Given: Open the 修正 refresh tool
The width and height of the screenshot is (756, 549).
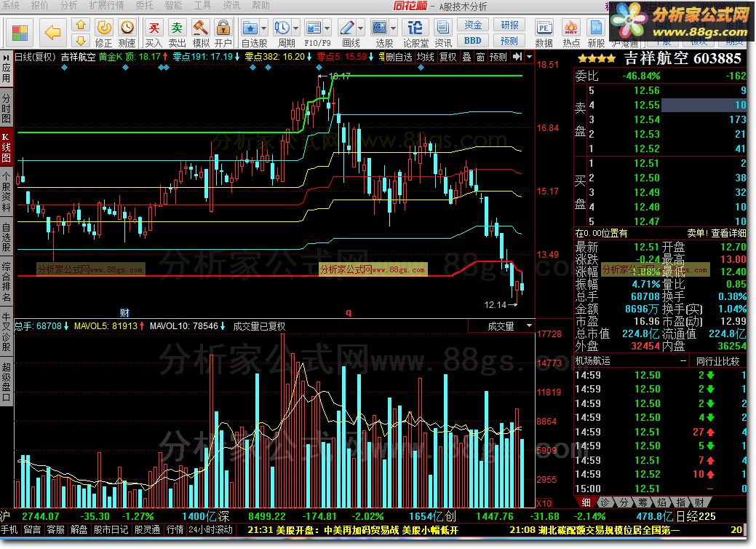Looking at the screenshot, I should [x=103, y=33].
